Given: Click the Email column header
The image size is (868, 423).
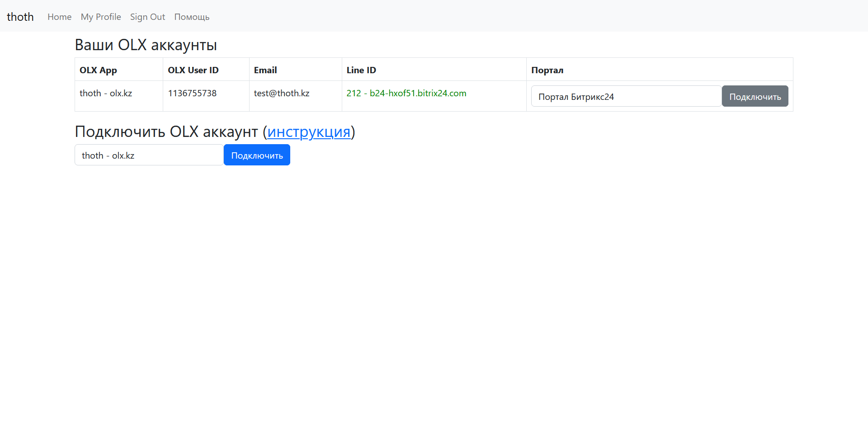Looking at the screenshot, I should tap(265, 70).
